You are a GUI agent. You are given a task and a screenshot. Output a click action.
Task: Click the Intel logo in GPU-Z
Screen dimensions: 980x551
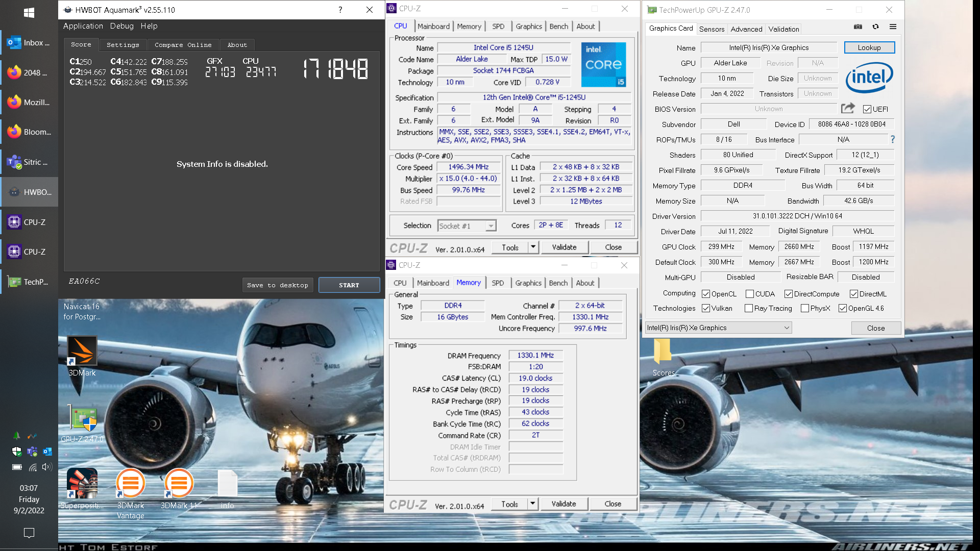click(869, 78)
